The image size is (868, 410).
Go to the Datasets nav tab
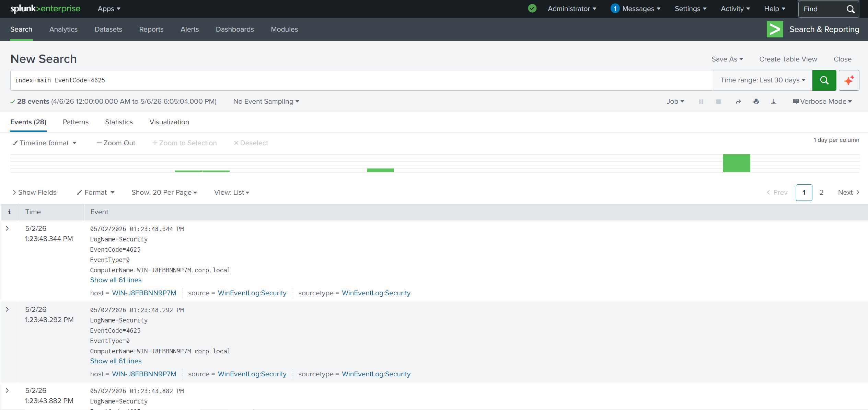coord(108,30)
